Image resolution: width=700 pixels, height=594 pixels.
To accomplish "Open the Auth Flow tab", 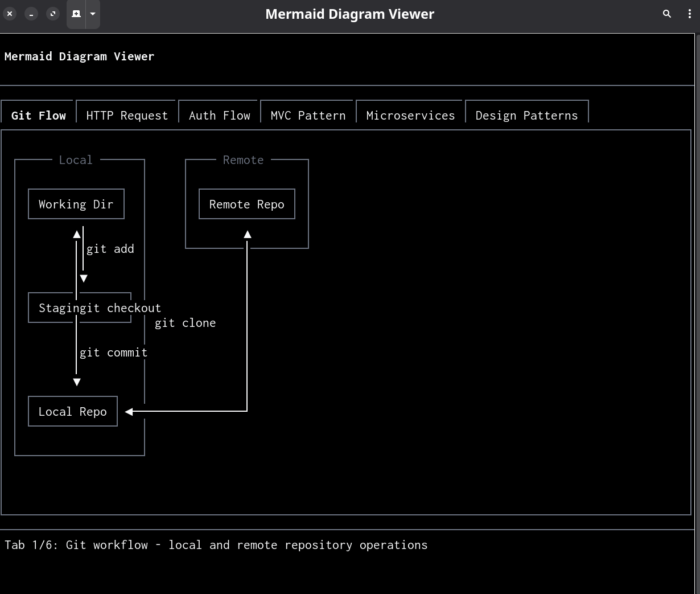I will point(219,116).
